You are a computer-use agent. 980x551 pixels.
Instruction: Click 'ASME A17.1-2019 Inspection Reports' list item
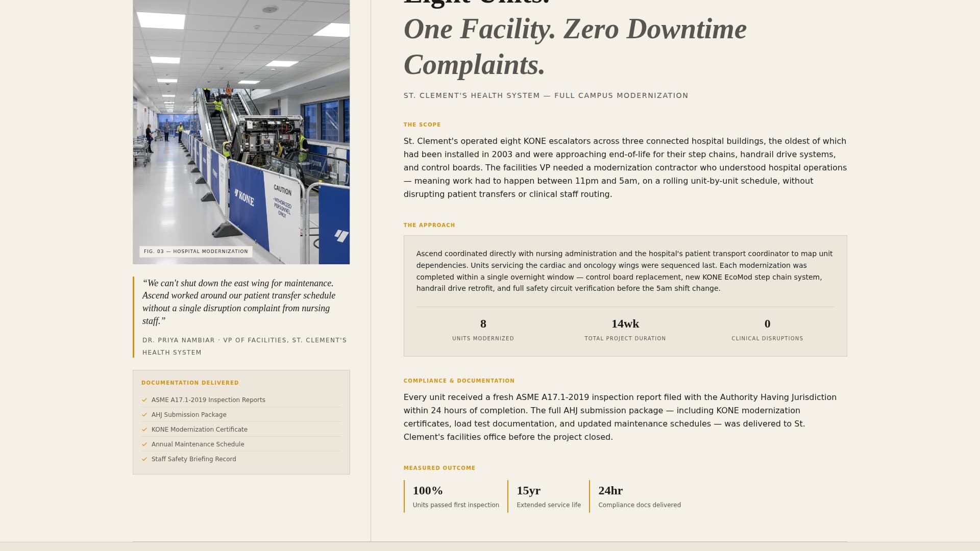tap(241, 400)
